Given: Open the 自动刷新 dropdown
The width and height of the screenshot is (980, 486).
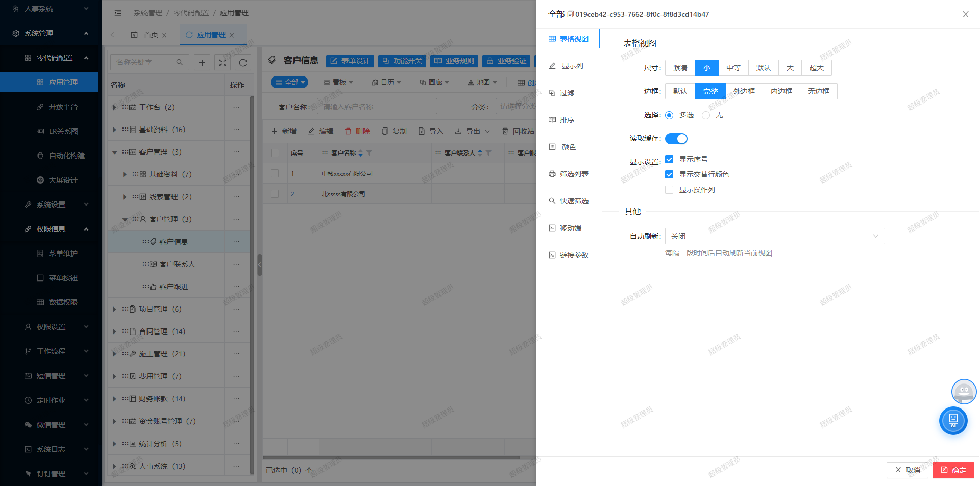Looking at the screenshot, I should click(x=775, y=236).
